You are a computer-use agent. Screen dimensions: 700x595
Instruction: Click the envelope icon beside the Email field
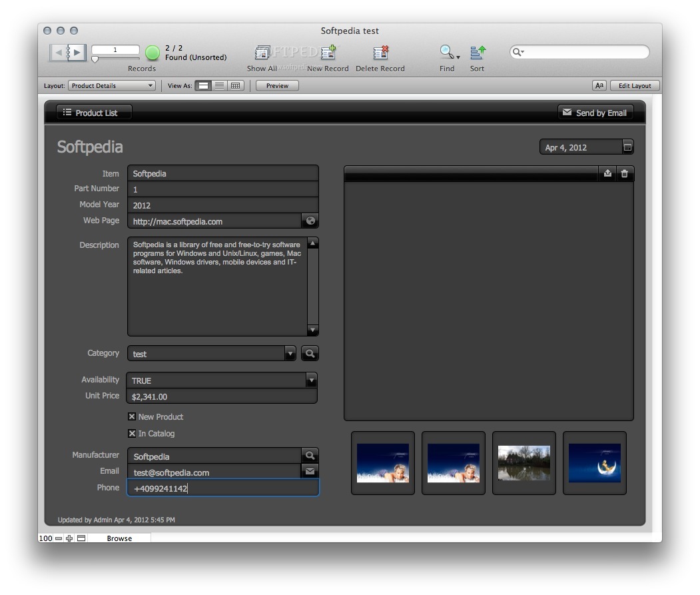click(x=309, y=471)
